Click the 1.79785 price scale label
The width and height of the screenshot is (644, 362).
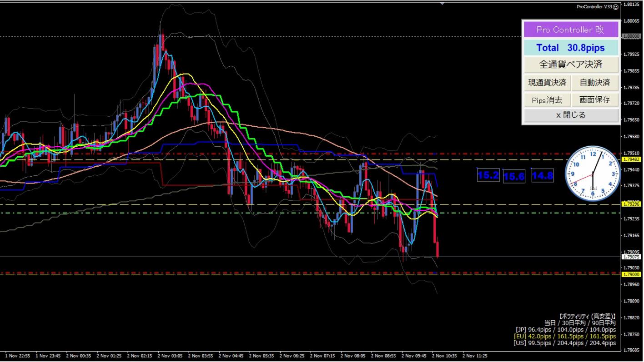pyautogui.click(x=632, y=87)
